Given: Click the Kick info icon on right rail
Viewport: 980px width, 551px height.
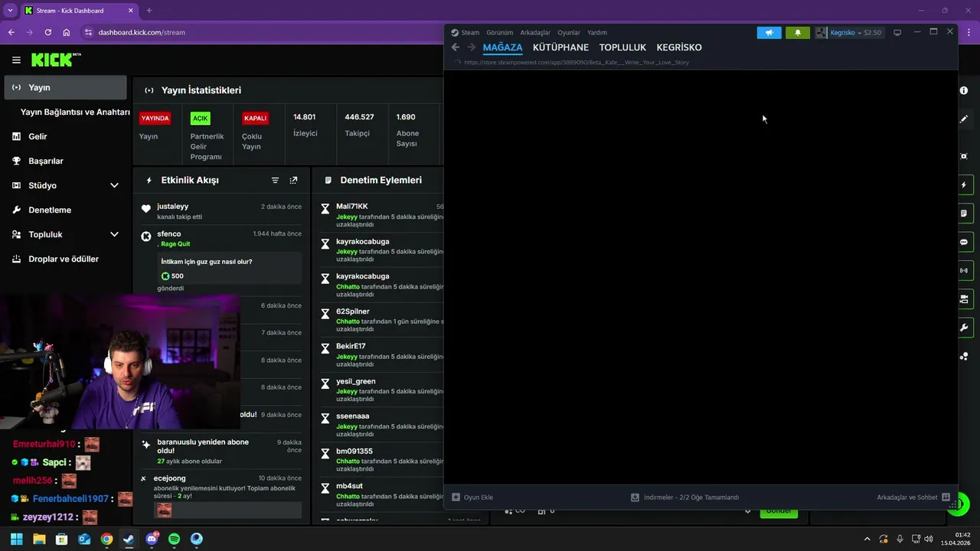Looking at the screenshot, I should pyautogui.click(x=964, y=90).
